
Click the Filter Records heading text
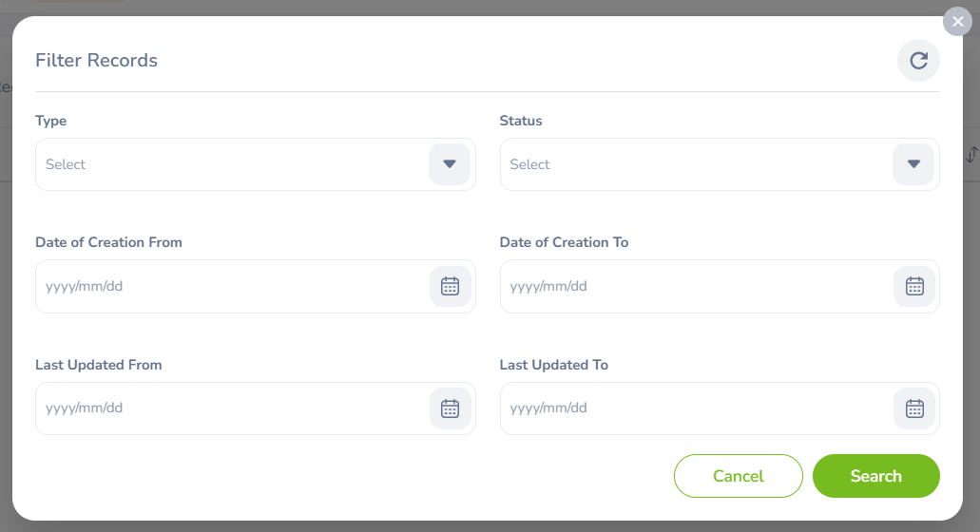tap(96, 61)
